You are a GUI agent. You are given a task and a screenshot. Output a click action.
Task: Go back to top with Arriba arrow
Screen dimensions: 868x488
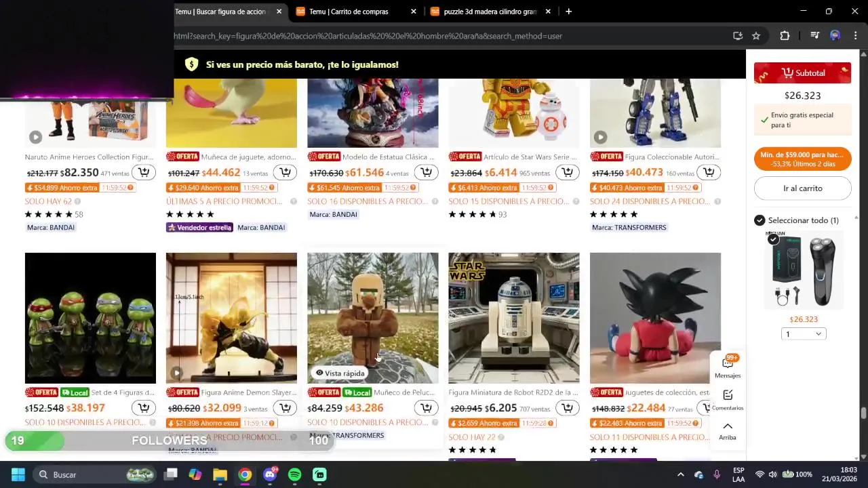coord(728,430)
